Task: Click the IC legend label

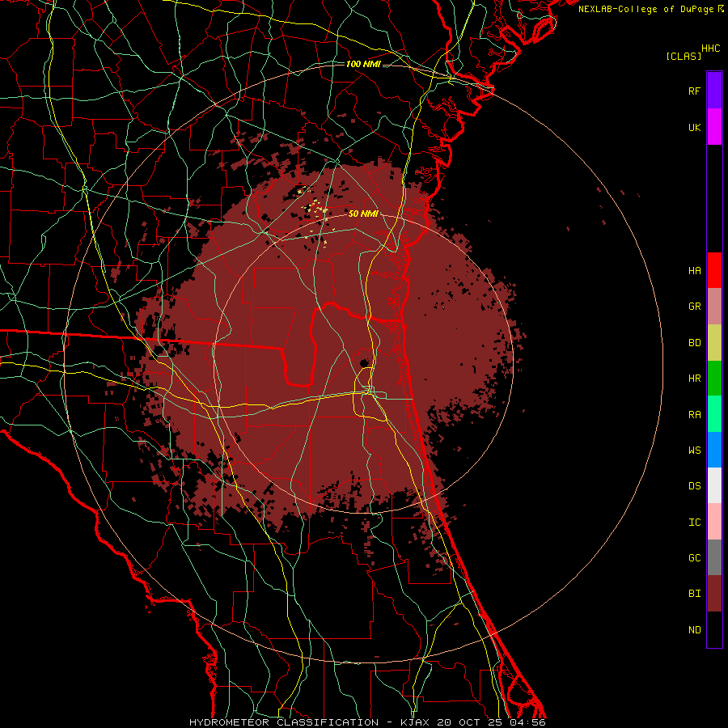Action: coord(694,523)
